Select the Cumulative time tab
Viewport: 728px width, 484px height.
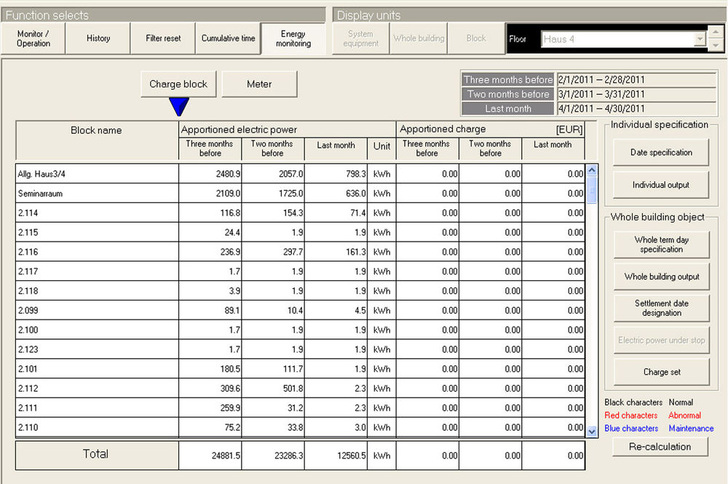[228, 38]
